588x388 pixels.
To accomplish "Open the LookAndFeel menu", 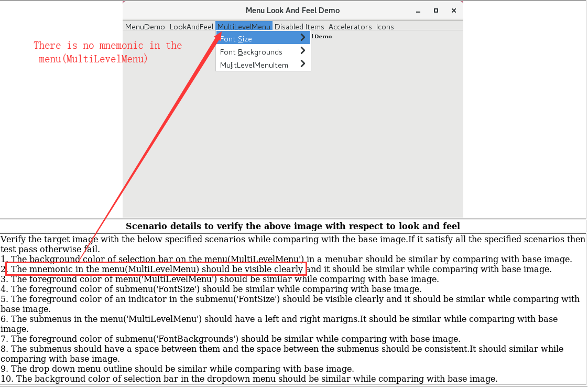I will [x=191, y=27].
